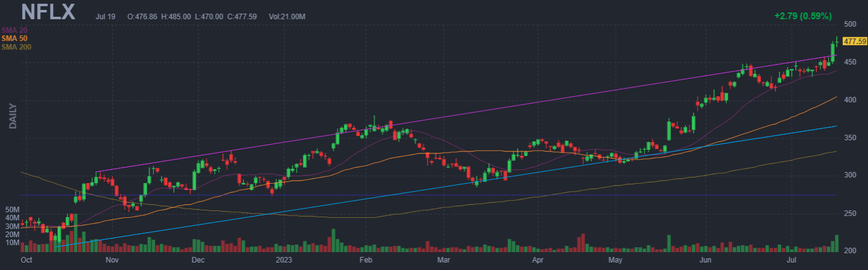
Task: Click the 2023 date axis label
Action: [x=285, y=261]
